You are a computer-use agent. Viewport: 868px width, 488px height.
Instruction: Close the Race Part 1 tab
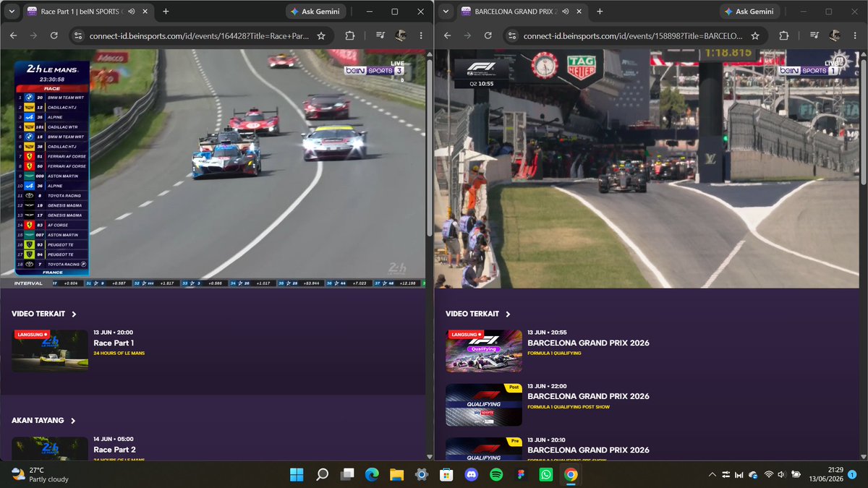[x=147, y=12]
